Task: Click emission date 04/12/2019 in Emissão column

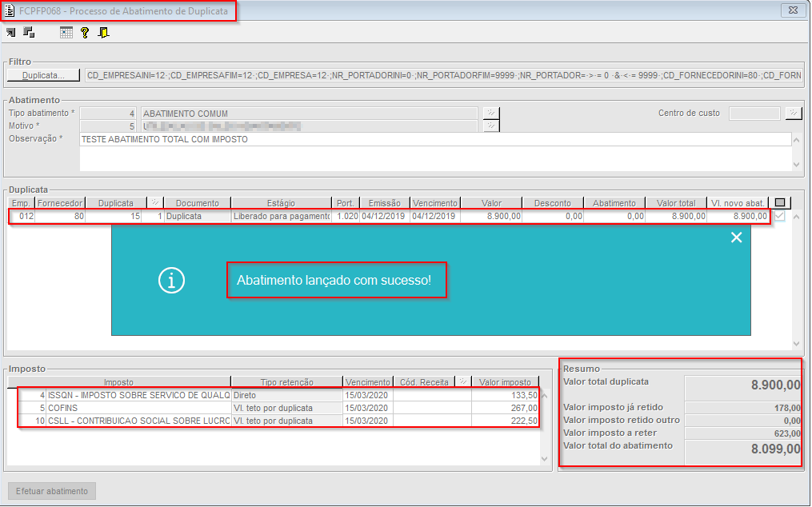Action: pyautogui.click(x=385, y=216)
